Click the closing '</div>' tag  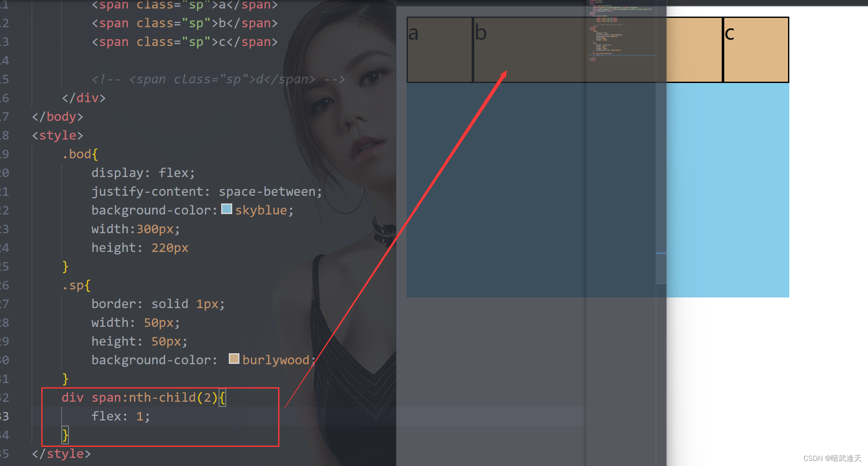click(84, 98)
